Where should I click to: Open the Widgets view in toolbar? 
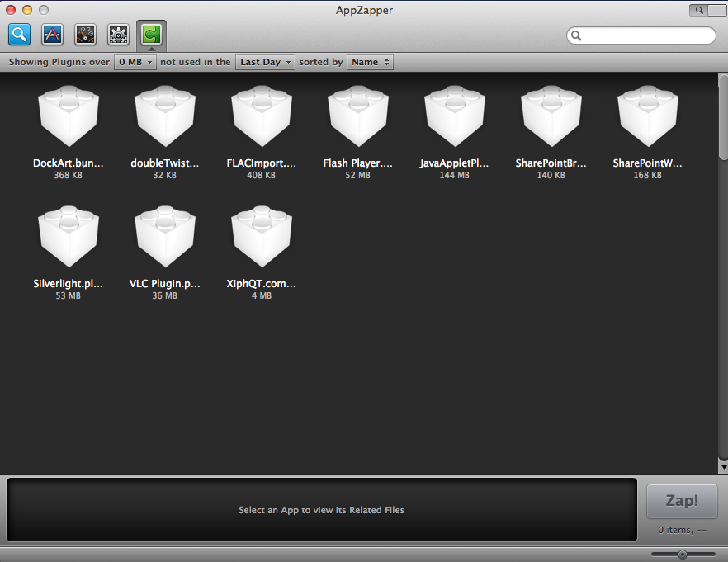(86, 35)
